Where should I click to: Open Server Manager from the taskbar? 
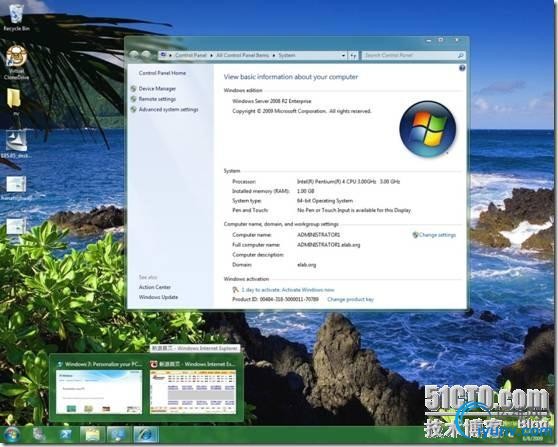click(x=39, y=435)
